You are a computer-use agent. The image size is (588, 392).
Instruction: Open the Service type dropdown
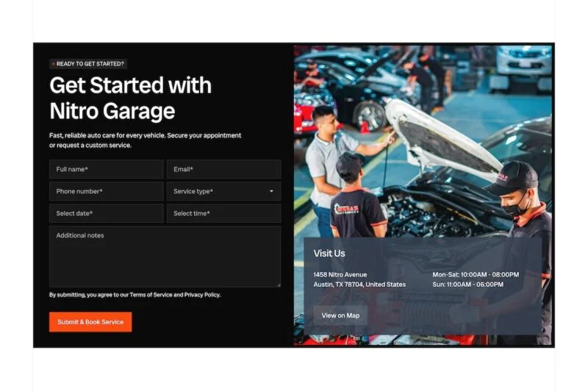(223, 191)
